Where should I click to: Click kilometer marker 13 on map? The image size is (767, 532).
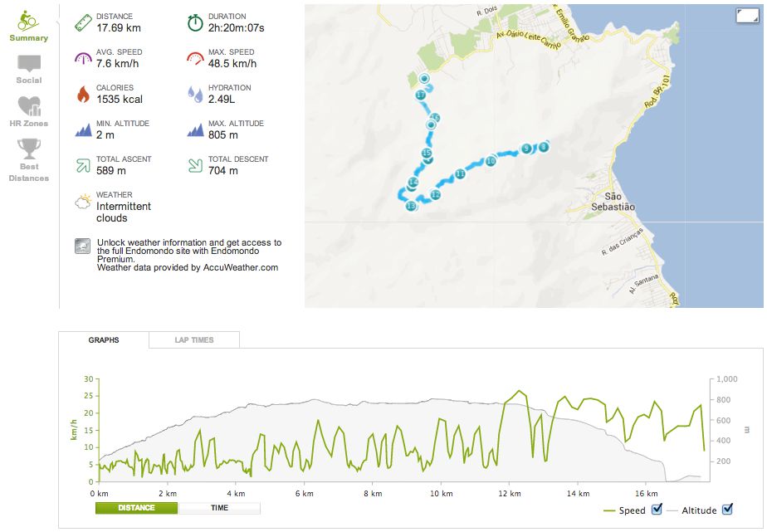[410, 206]
